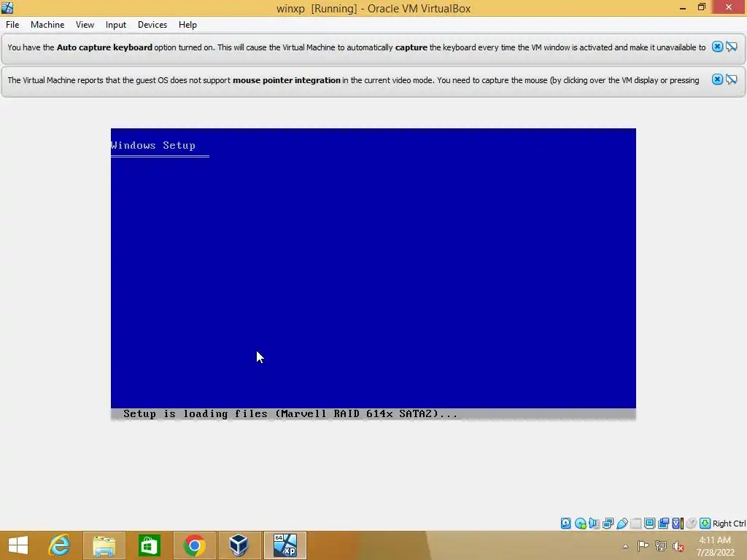
Task: Click the network adapters status icon
Action: [x=608, y=524]
